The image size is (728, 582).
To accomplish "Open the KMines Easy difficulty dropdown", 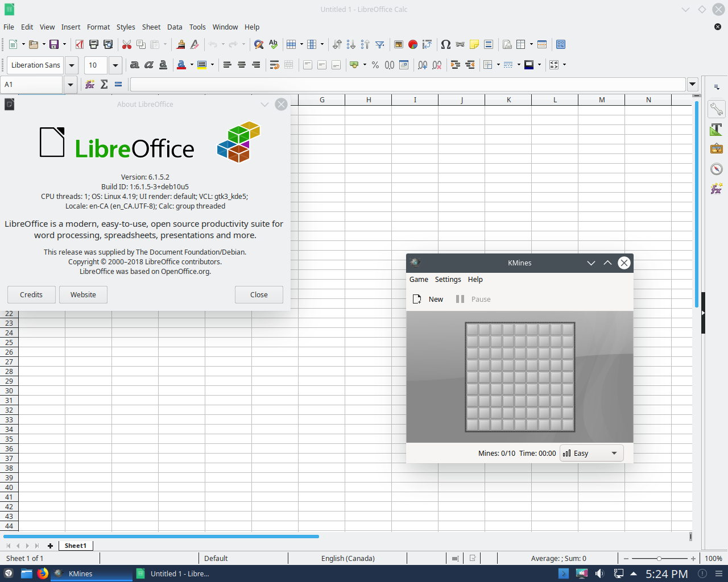I will pos(591,453).
